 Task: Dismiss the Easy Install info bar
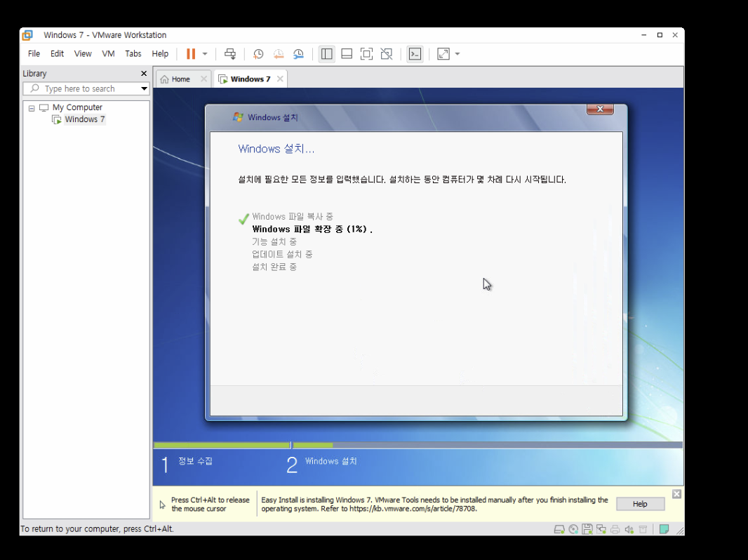point(676,494)
